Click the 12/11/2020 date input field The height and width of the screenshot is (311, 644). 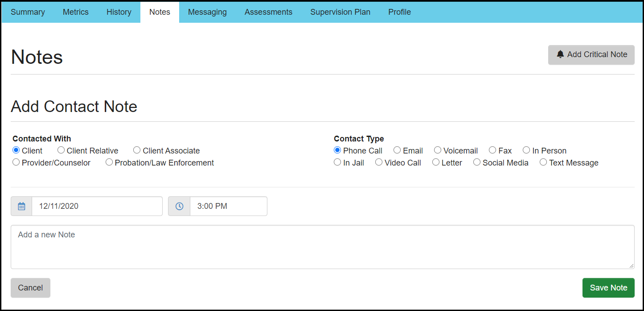point(97,206)
